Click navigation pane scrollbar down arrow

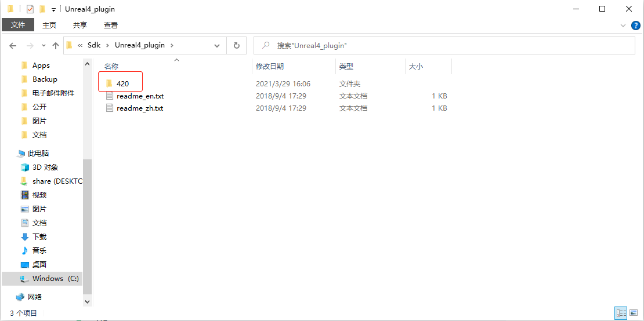88,301
